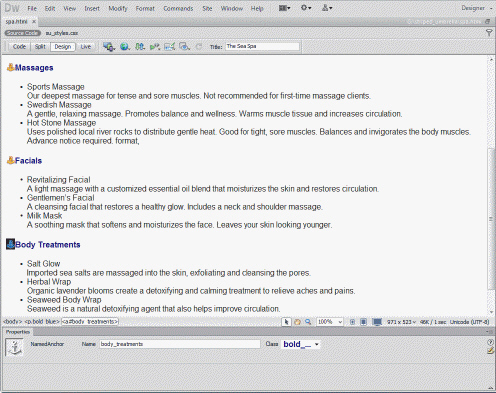Screen dimensions: 496x393
Task: Click the W3C validation icon
Action: [x=155, y=47]
